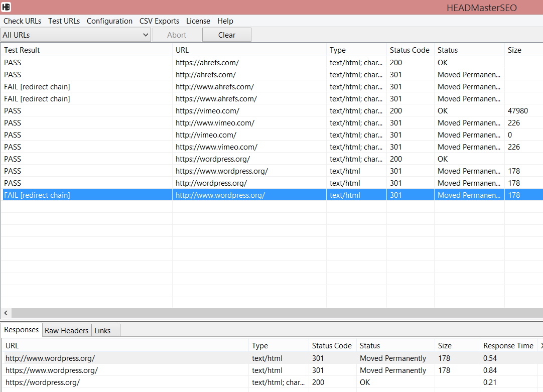Screen dimensions: 543x392
Task: Select the http://www.ahrefs.com/ row
Action: [272, 87]
